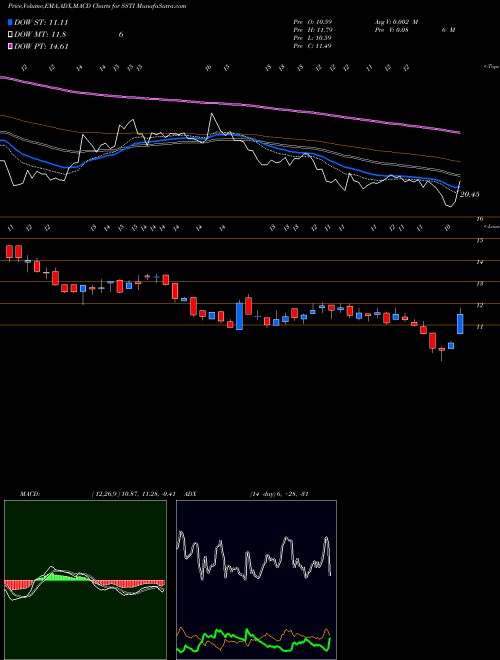
Task: Click the price axis label 11
Action: [480, 326]
